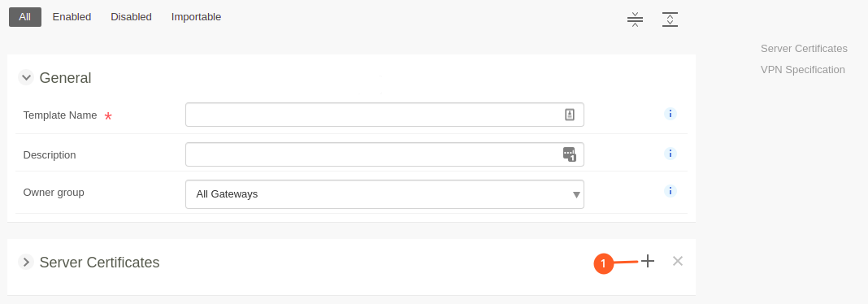Select the All filter tab
Screen dimensions: 868x304
click(25, 17)
